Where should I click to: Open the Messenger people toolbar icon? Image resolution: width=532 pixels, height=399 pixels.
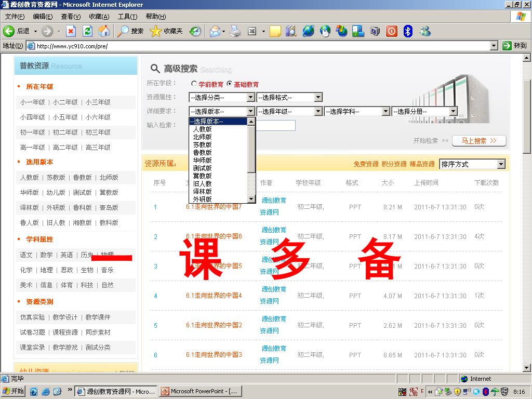point(425,31)
